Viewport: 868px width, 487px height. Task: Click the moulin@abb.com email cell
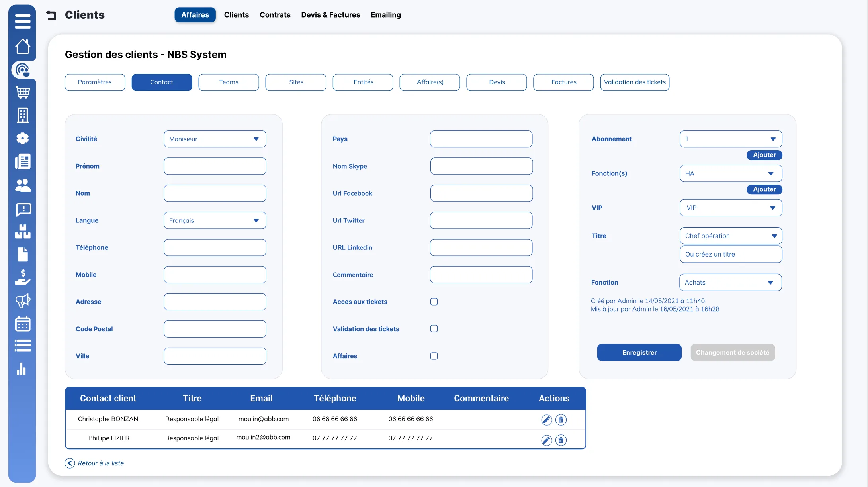tap(264, 419)
